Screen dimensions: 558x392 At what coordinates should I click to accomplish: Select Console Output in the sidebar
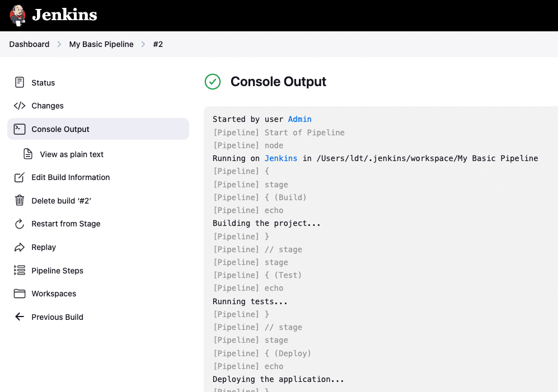(98, 129)
